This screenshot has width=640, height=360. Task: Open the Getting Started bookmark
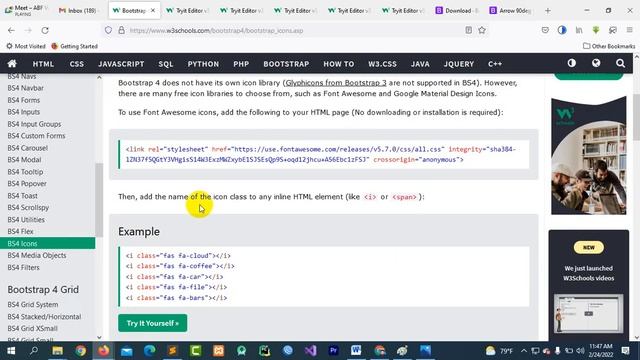(75, 46)
